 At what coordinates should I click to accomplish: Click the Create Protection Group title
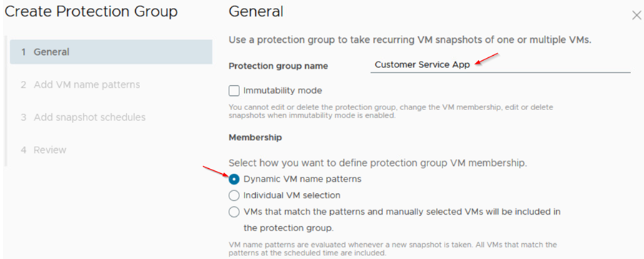[91, 11]
